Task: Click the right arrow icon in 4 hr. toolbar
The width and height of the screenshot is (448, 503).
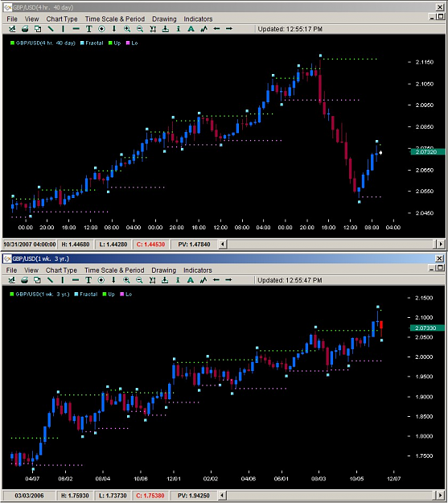Action: [229, 29]
